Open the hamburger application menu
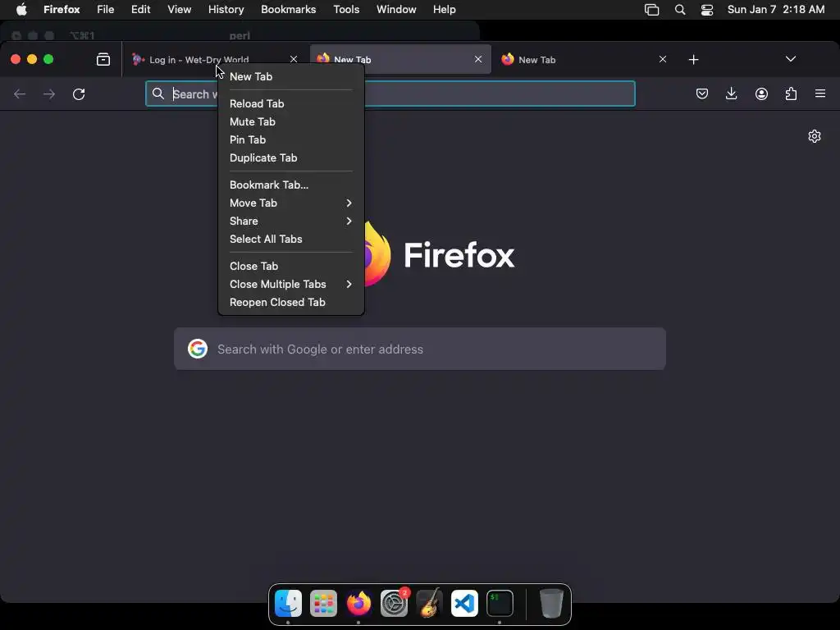Screen dimensions: 840x630 [820, 94]
